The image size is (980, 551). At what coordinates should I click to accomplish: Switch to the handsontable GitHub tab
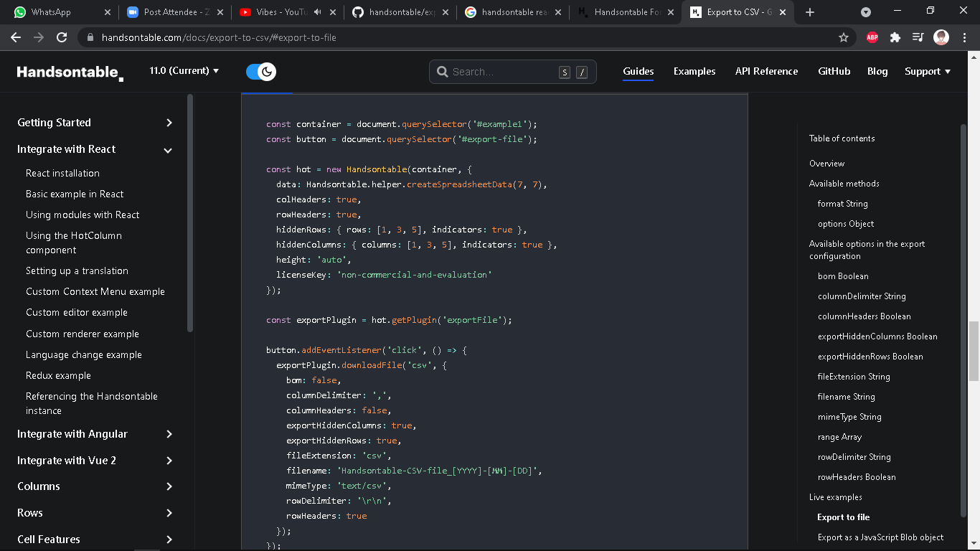402,12
